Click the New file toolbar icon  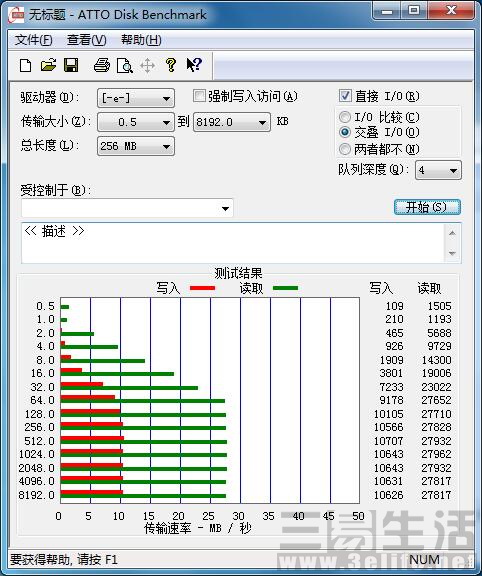point(25,66)
